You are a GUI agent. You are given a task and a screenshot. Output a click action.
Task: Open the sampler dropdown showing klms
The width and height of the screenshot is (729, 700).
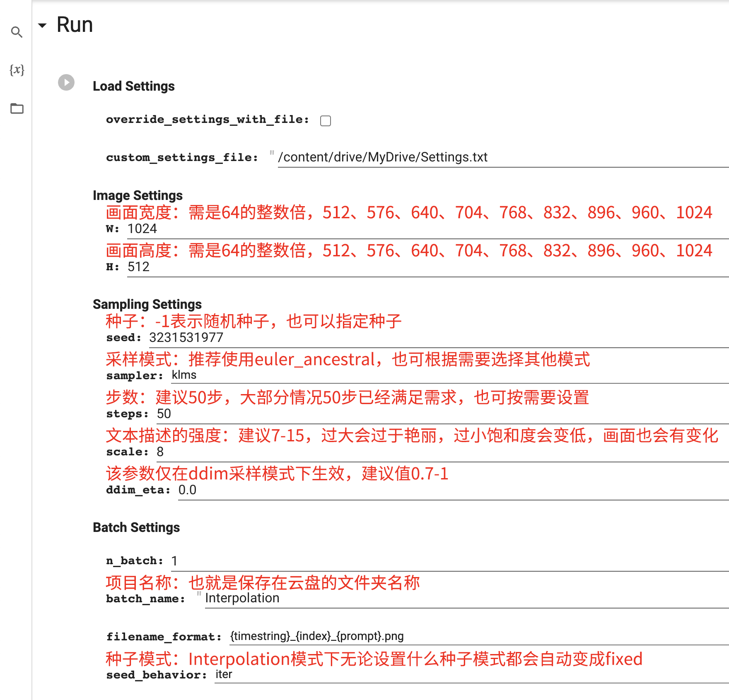coord(450,375)
